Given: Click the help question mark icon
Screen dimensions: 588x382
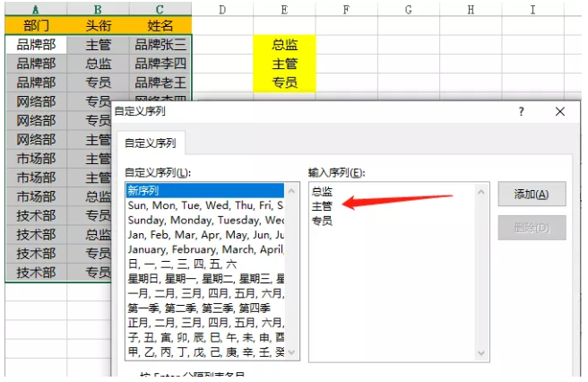Looking at the screenshot, I should [x=522, y=111].
